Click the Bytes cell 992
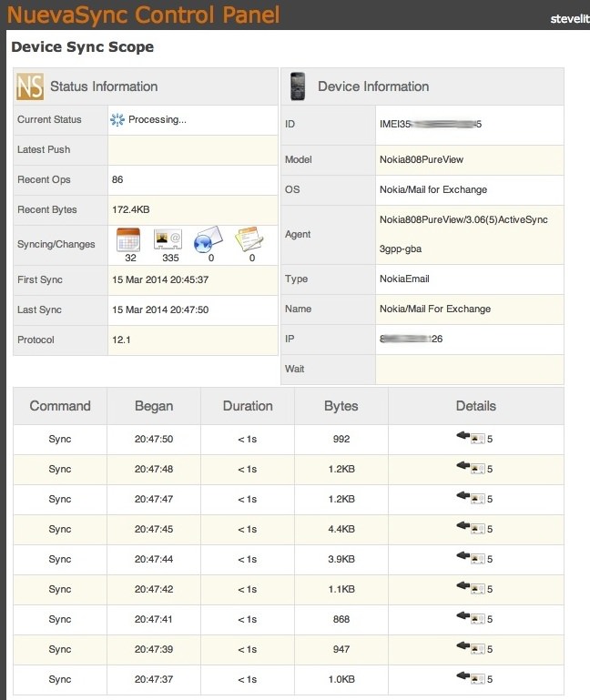590x700 pixels. (341, 440)
